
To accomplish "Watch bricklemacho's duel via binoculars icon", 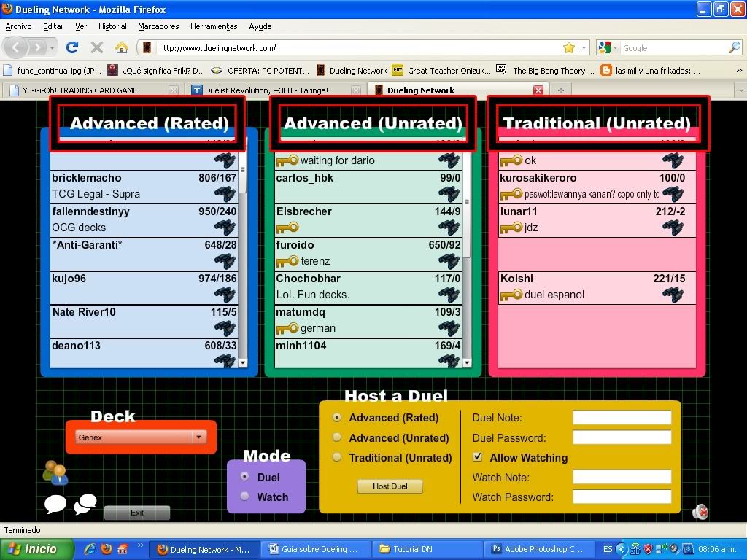I will tap(225, 194).
